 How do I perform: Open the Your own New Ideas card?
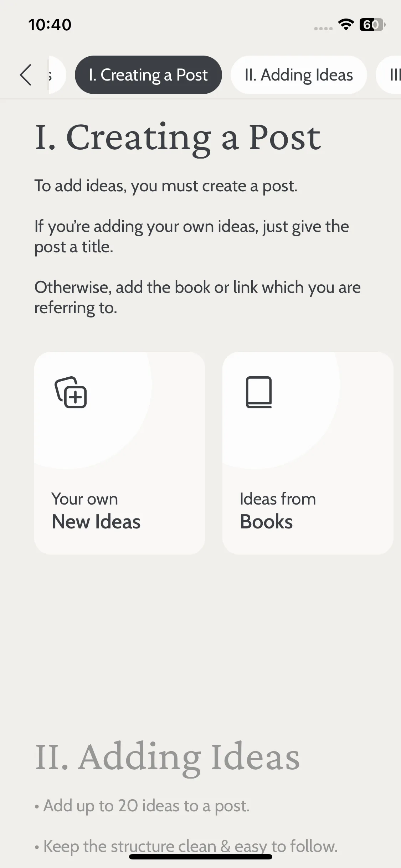pos(120,453)
